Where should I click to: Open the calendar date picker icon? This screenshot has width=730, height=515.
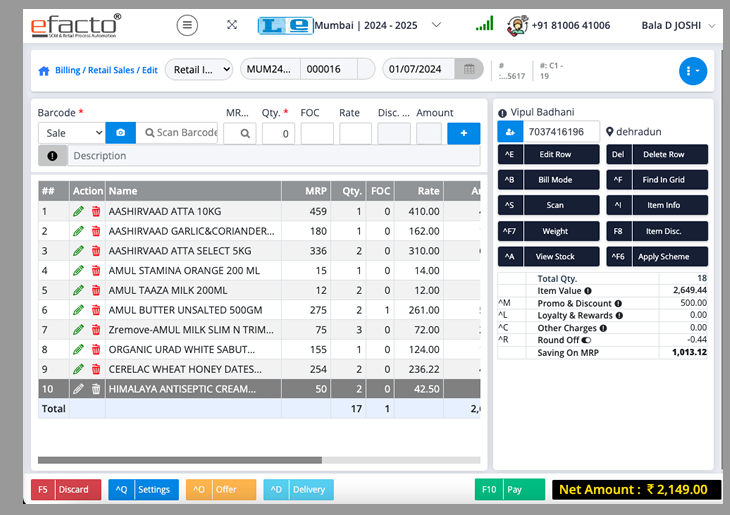(469, 69)
